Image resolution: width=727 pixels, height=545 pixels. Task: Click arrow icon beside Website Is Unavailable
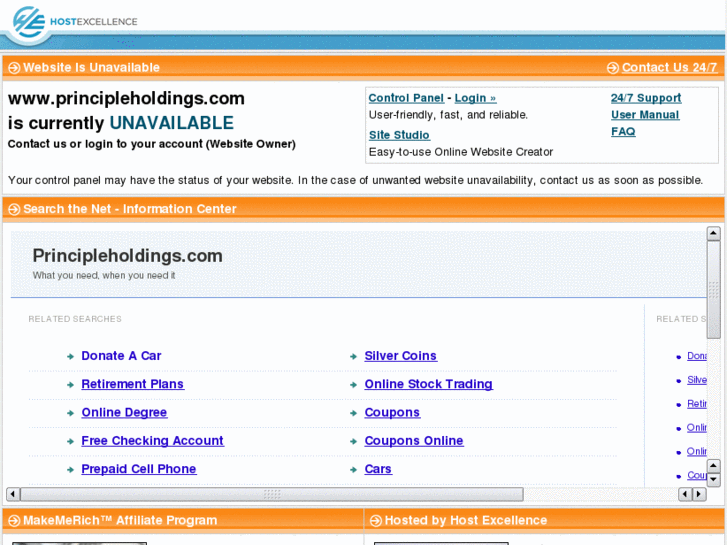click(14, 68)
